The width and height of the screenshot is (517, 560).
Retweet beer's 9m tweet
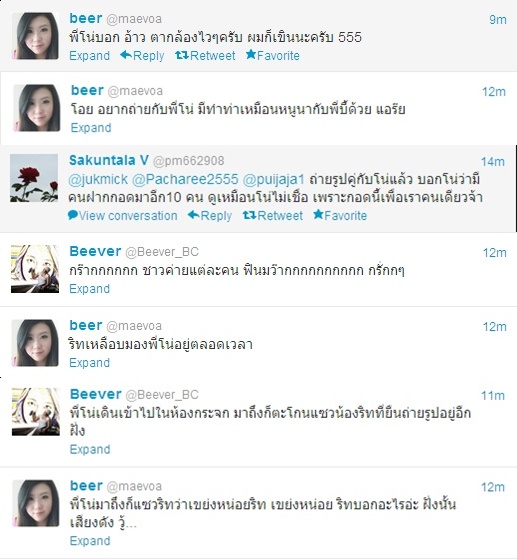pos(205,55)
